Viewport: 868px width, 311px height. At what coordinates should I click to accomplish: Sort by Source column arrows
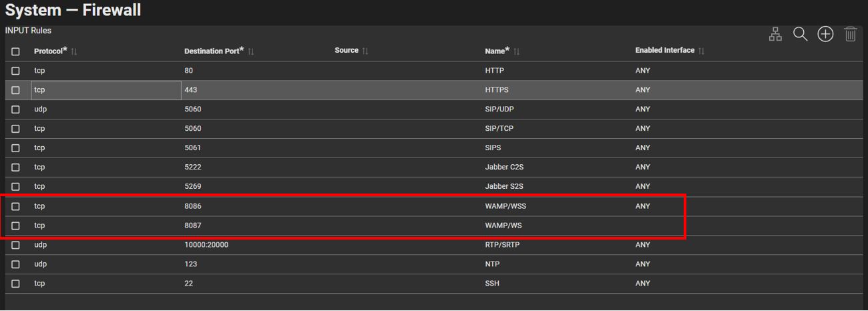click(365, 51)
